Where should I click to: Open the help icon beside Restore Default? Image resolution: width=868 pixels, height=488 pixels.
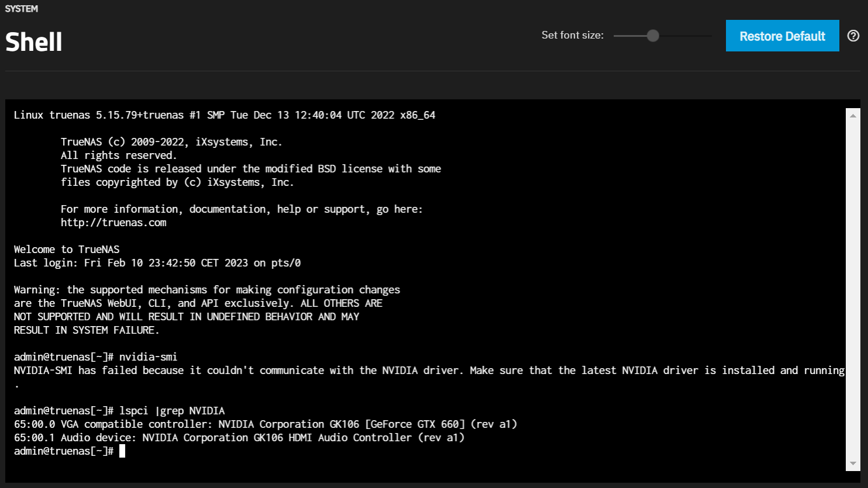point(853,36)
